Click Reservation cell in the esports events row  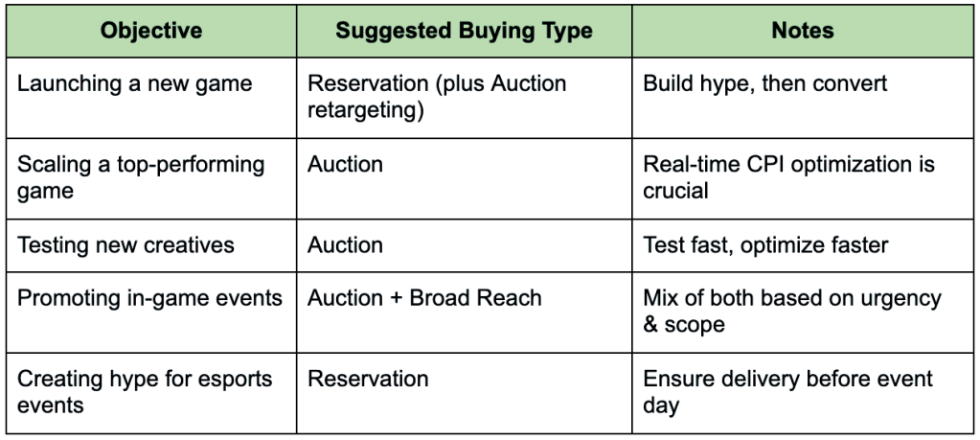coord(368,379)
